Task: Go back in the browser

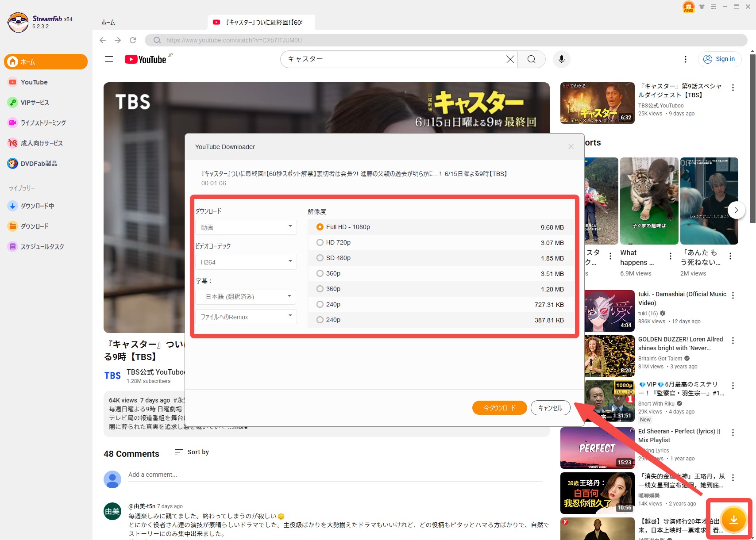Action: [x=103, y=40]
